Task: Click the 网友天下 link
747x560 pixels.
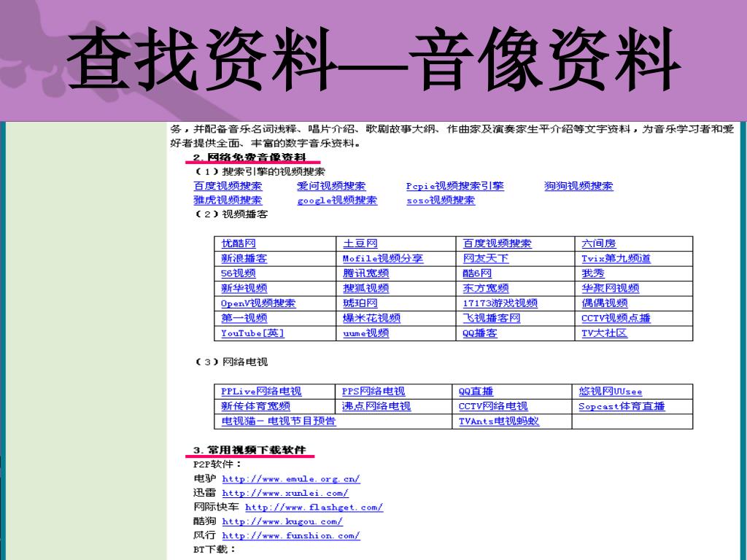Action: click(x=485, y=258)
